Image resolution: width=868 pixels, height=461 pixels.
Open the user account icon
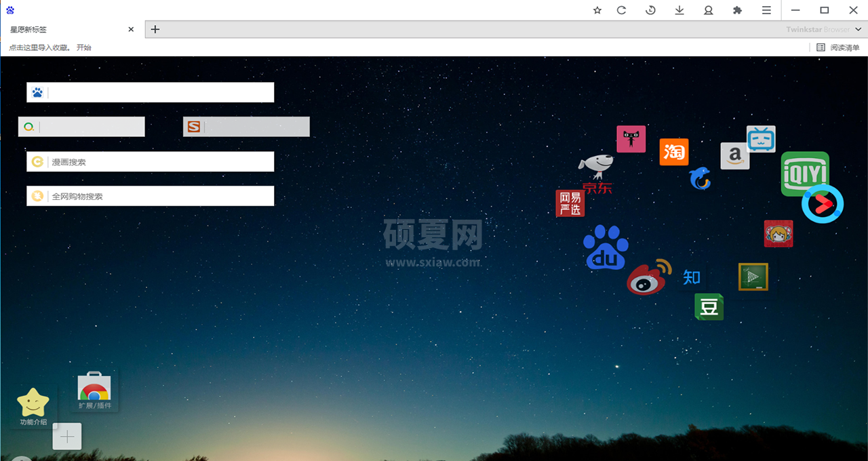click(709, 10)
